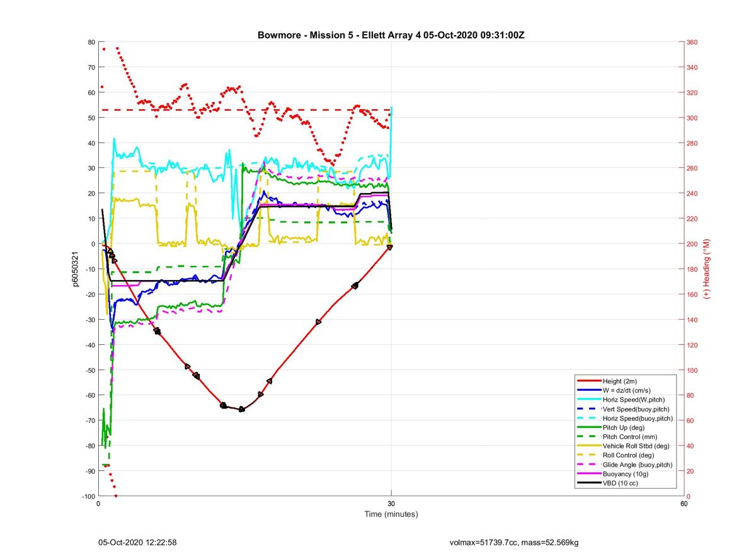Viewport: 756px width, 558px height.
Task: Click the timestamp '05-Oct-2020 12:22:58' footer text
Action: click(137, 542)
